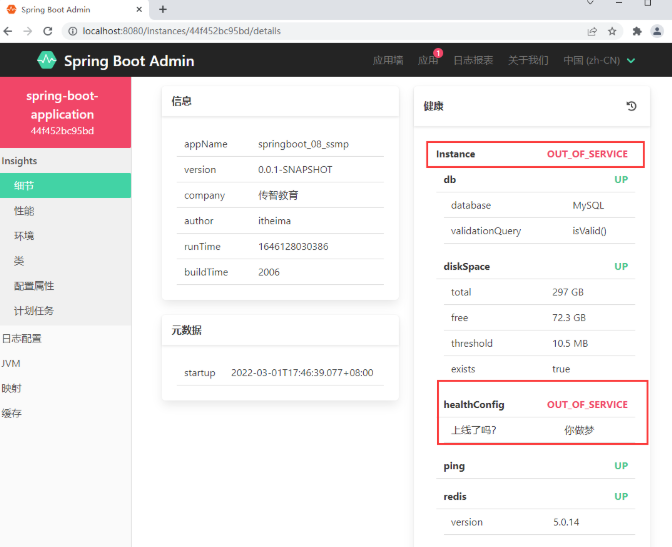This screenshot has height=547, width=672.
Task: Open 缓存 in the sidebar
Action: coord(66,413)
